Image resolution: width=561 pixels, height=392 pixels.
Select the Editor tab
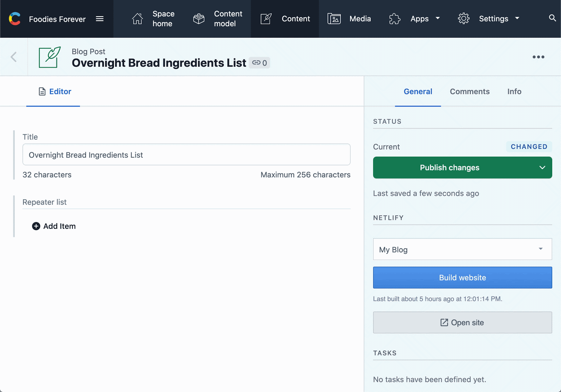(53, 92)
